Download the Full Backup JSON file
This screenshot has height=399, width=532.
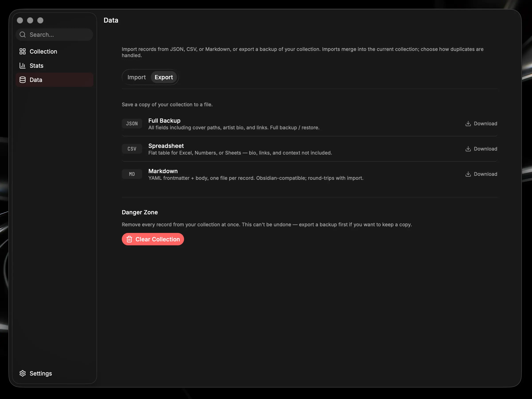click(481, 124)
